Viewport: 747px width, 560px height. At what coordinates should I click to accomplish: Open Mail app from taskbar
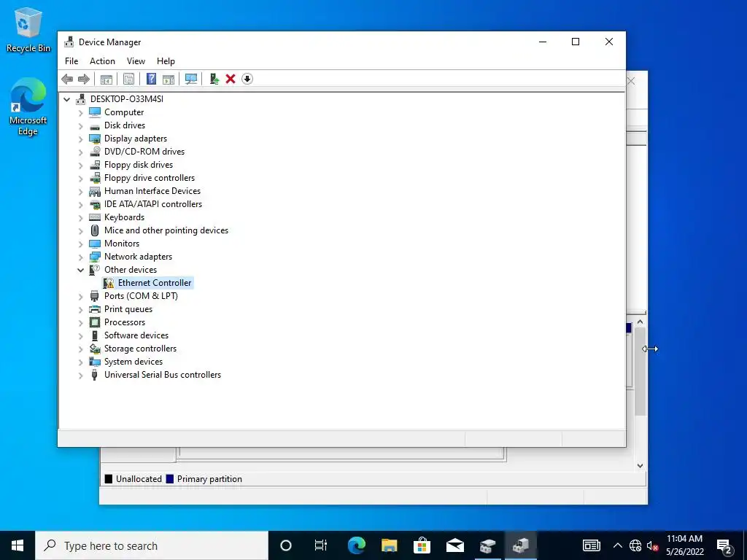tap(455, 545)
